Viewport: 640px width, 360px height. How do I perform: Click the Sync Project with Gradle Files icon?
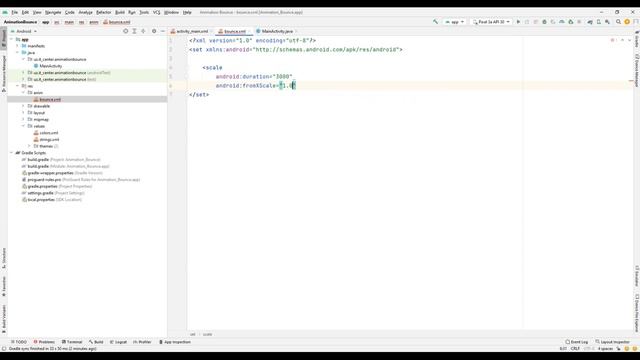tap(590, 22)
